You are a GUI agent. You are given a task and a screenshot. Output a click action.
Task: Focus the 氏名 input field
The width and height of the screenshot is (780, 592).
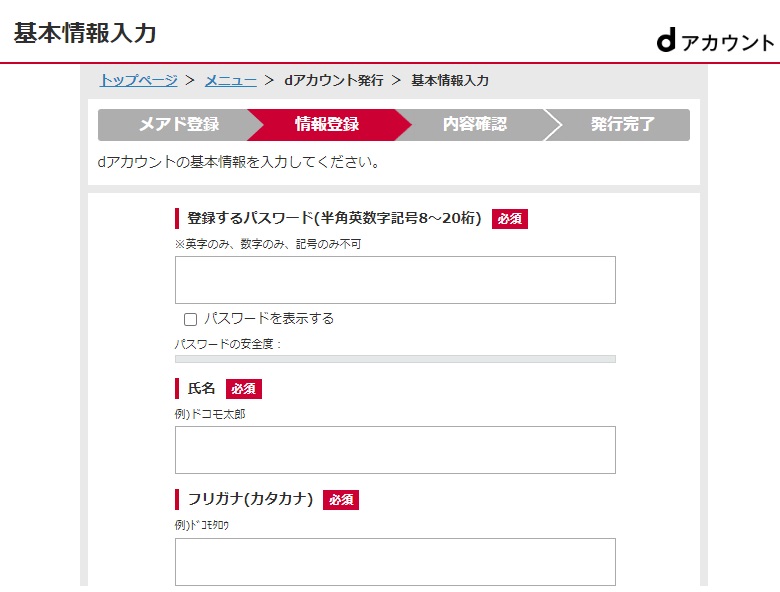[395, 450]
